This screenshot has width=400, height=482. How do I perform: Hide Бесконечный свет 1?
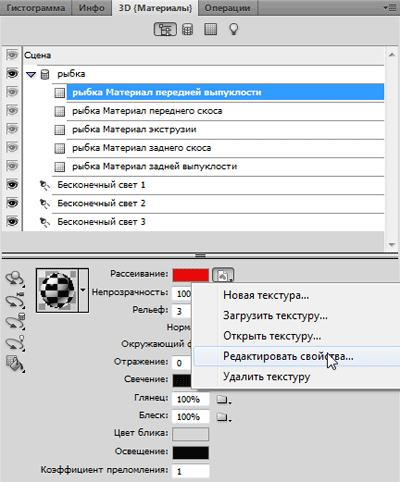[12, 184]
